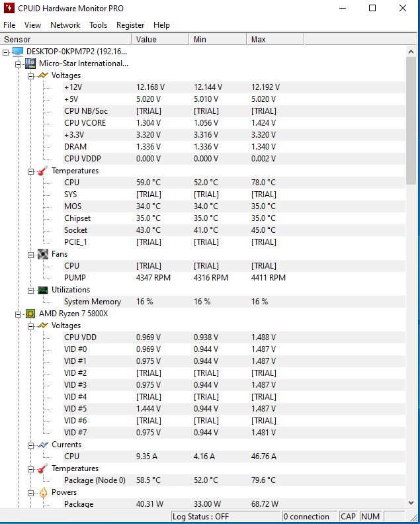Viewport: 420px width, 524px height.
Task: Select the VID #5 row
Action: point(234,409)
